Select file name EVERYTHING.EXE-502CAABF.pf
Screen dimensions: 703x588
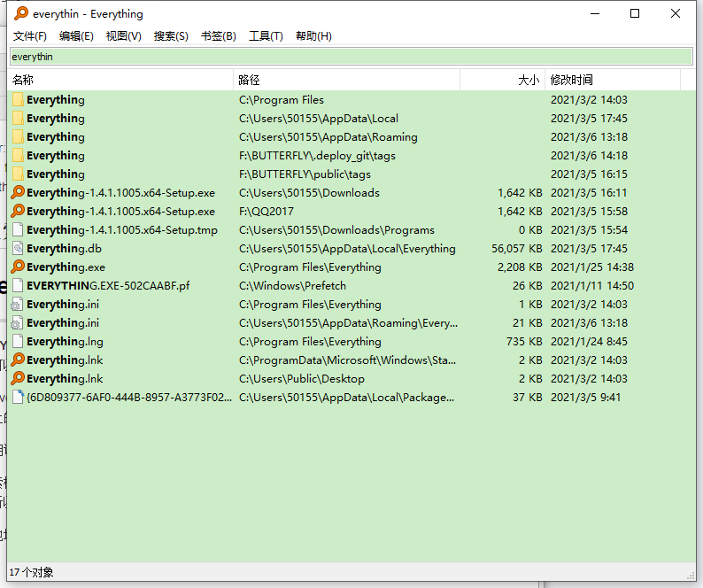coord(108,286)
